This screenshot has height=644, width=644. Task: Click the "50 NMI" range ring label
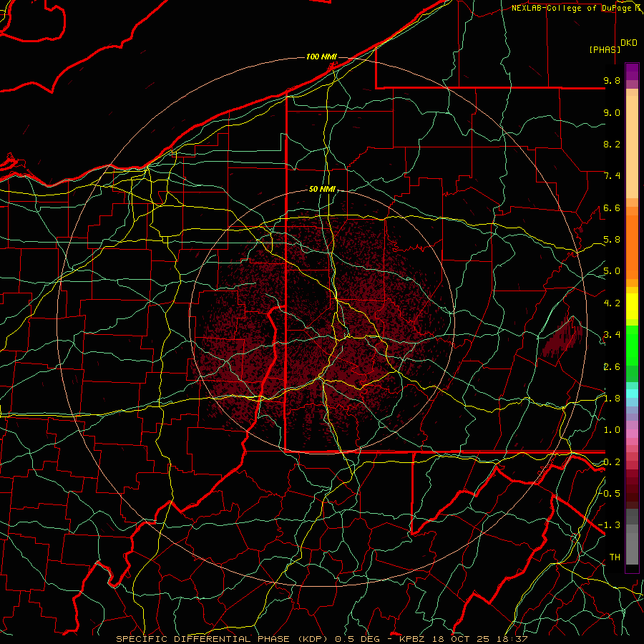(x=322, y=189)
